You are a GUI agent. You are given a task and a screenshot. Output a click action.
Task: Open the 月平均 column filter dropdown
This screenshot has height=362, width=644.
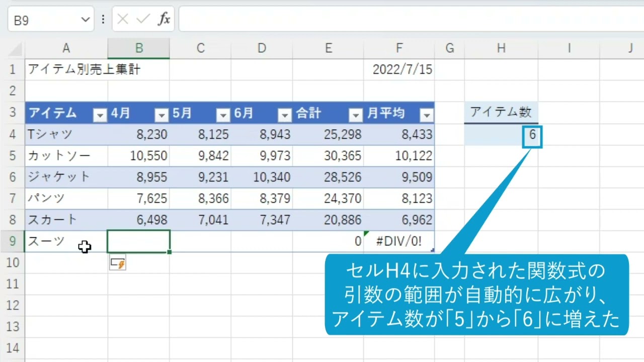tap(427, 116)
